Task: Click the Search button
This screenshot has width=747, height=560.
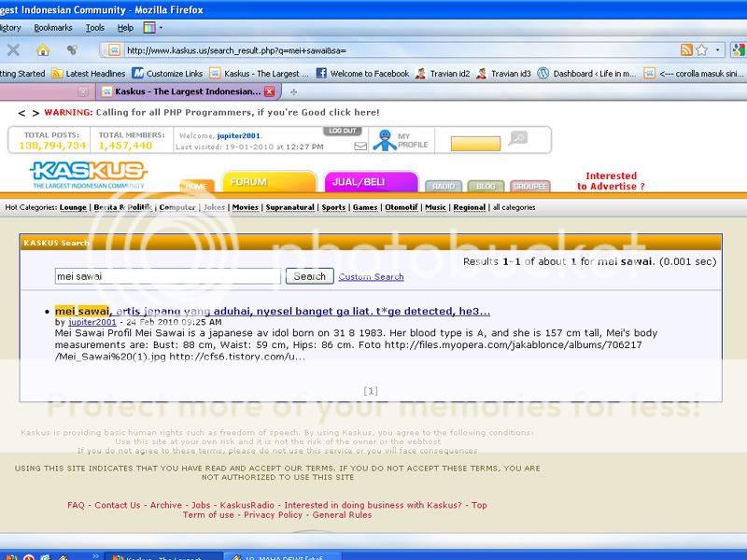Action: 310,276
